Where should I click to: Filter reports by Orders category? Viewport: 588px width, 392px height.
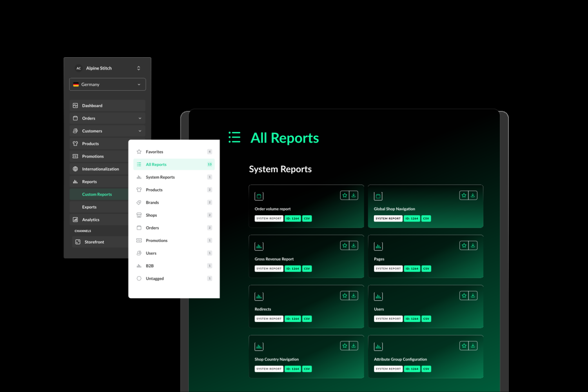click(x=174, y=228)
